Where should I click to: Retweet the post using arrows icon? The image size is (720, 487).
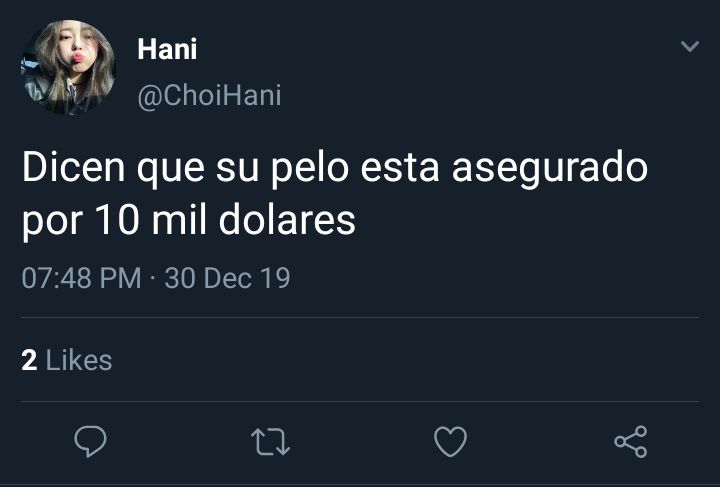click(270, 442)
